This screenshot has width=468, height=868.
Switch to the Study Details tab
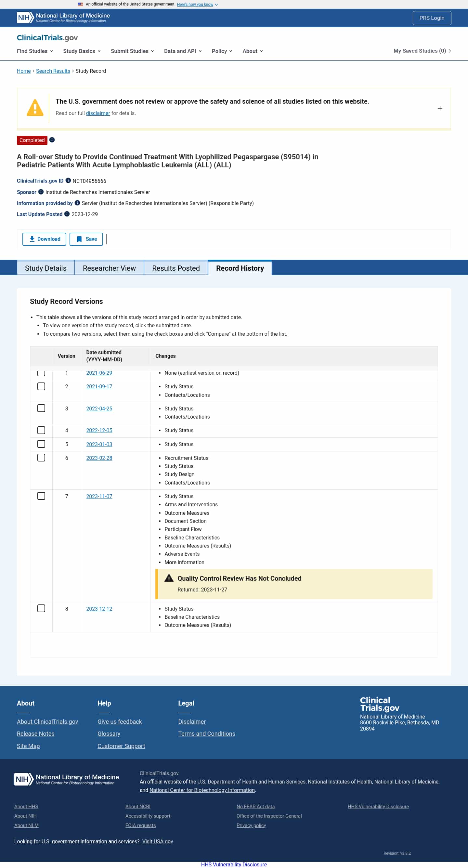46,268
